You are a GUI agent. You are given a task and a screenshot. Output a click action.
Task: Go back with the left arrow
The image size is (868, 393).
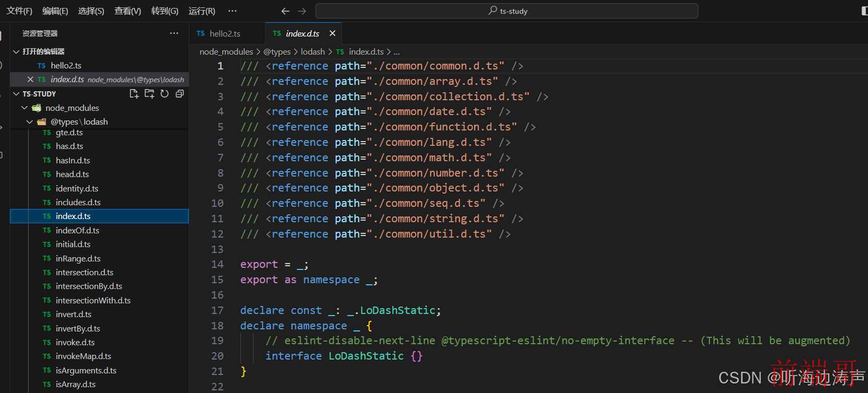tap(285, 11)
